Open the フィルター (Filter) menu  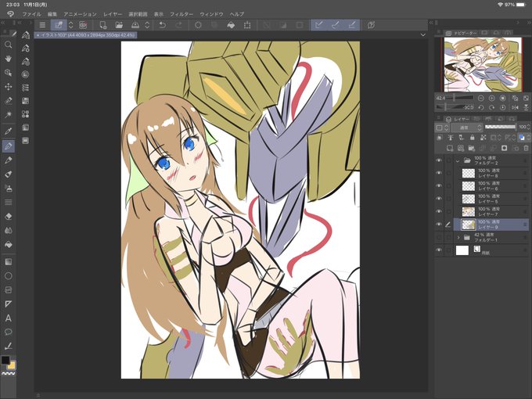182,14
